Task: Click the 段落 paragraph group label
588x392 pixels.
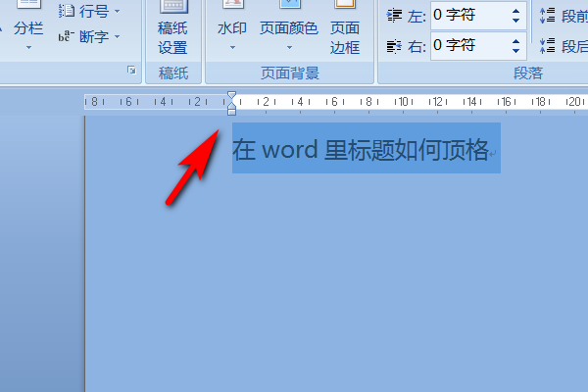Action: tap(528, 73)
